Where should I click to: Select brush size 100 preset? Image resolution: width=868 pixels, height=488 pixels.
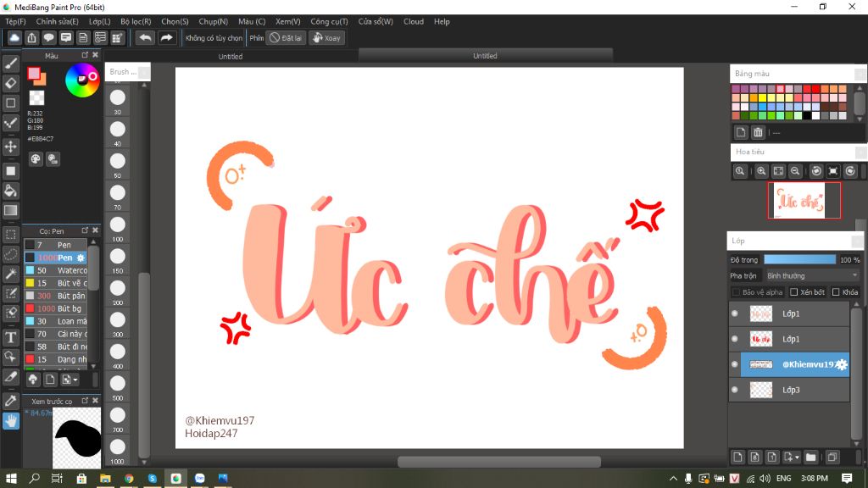117,225
